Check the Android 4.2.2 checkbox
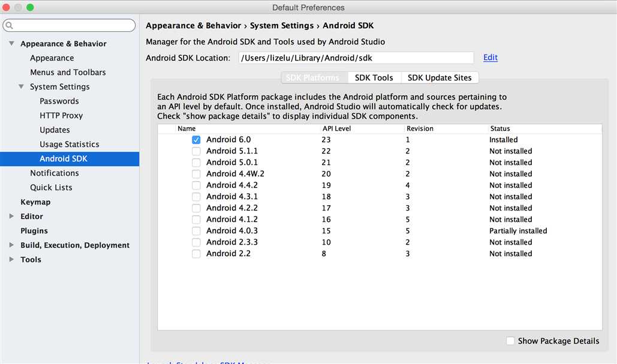Image resolution: width=617 pixels, height=364 pixels. pos(196,208)
